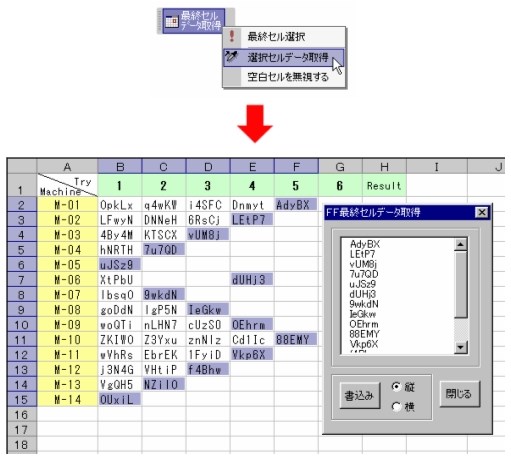511x463 pixels.
Task: Click the row 16 header
Action: (21, 414)
